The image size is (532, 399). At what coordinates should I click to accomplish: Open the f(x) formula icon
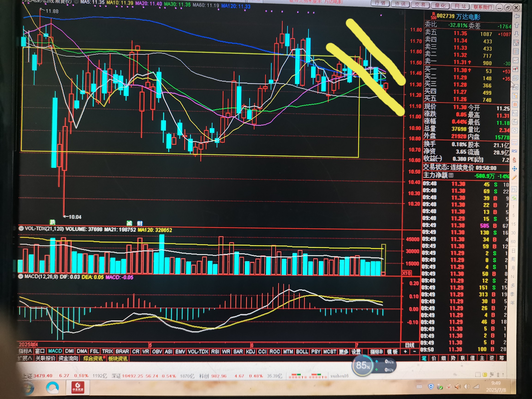tap(515, 122)
